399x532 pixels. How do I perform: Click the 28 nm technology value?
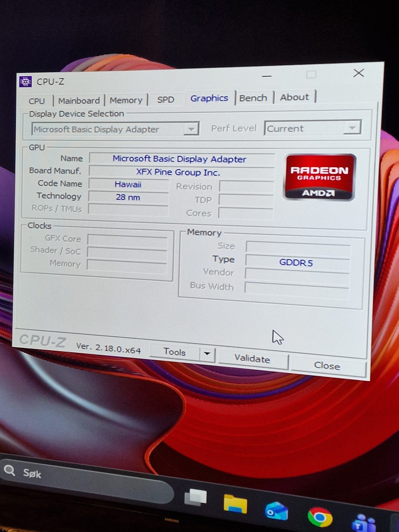click(128, 197)
